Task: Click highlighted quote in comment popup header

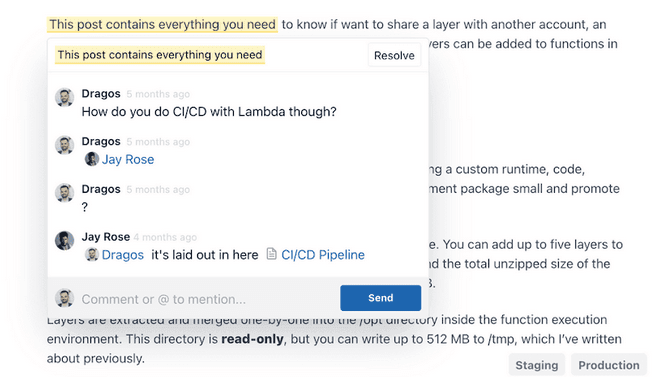Action: pyautogui.click(x=160, y=55)
